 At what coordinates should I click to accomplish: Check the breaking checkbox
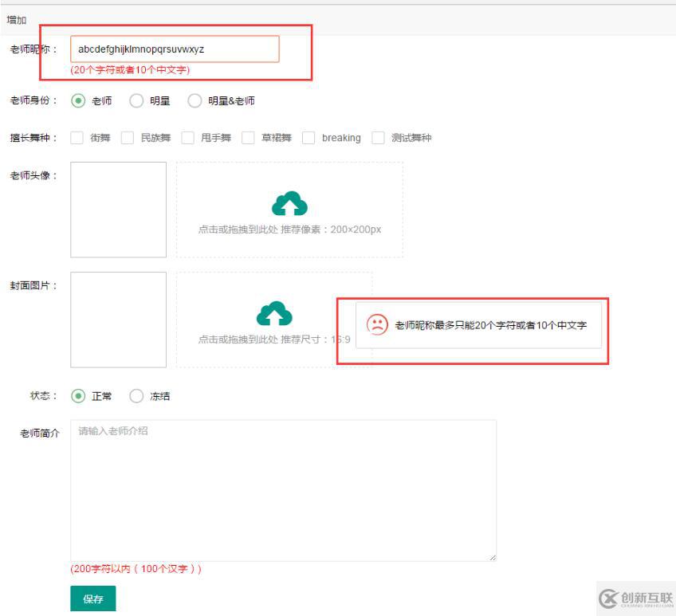pos(309,137)
